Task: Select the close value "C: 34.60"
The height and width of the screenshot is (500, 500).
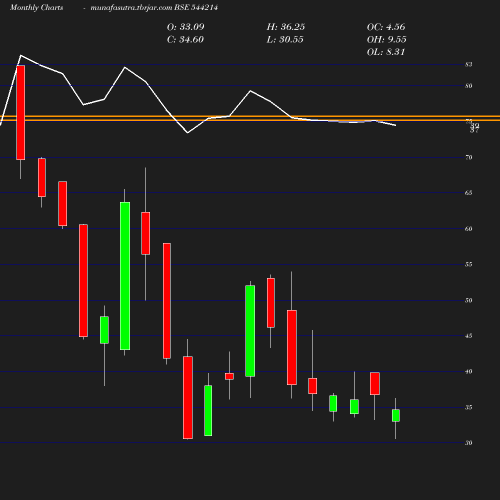Action: point(185,40)
